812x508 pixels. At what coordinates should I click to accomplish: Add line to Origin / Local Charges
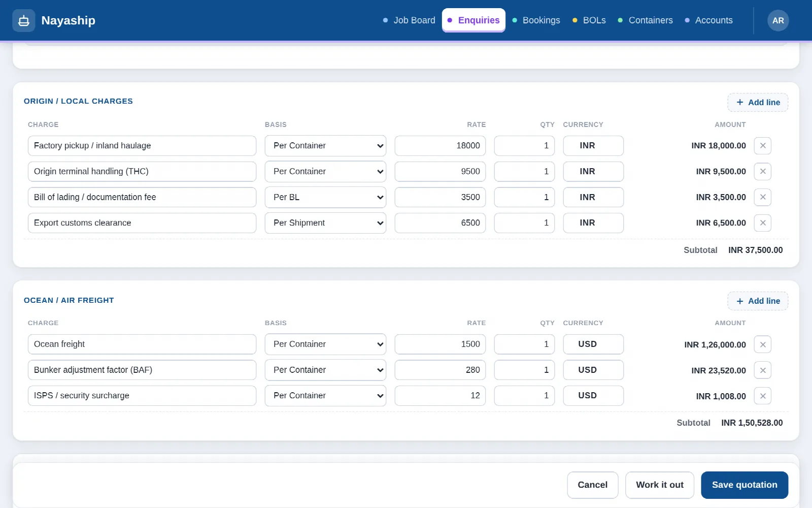[758, 102]
